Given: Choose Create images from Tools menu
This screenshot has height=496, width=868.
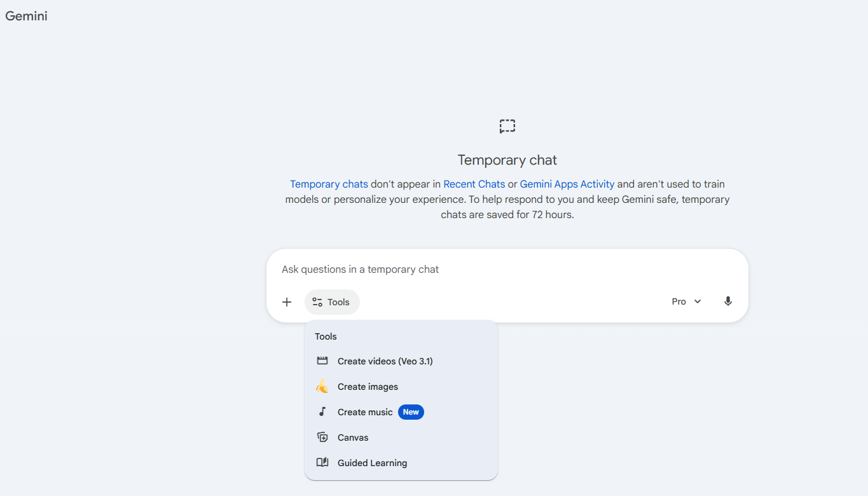Looking at the screenshot, I should 368,387.
